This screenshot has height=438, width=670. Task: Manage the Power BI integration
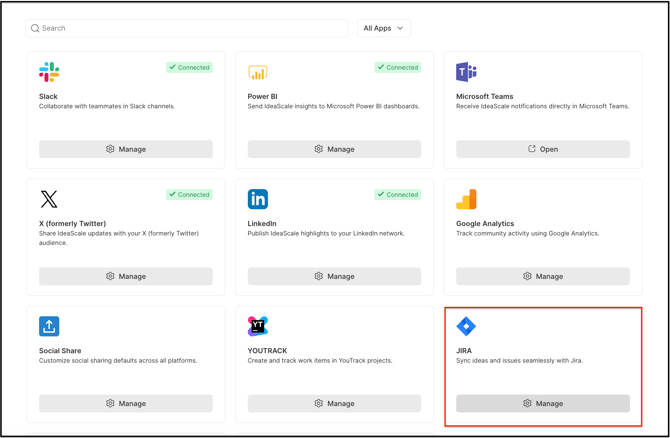pyautogui.click(x=334, y=149)
